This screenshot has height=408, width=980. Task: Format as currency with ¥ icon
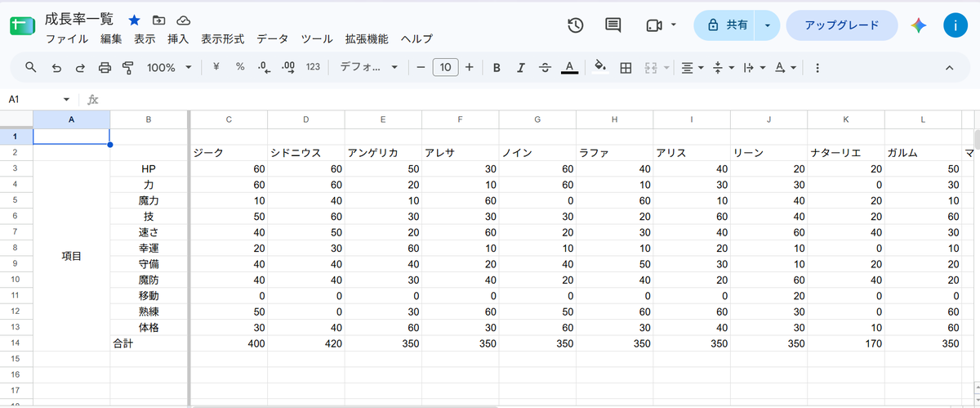tap(216, 67)
